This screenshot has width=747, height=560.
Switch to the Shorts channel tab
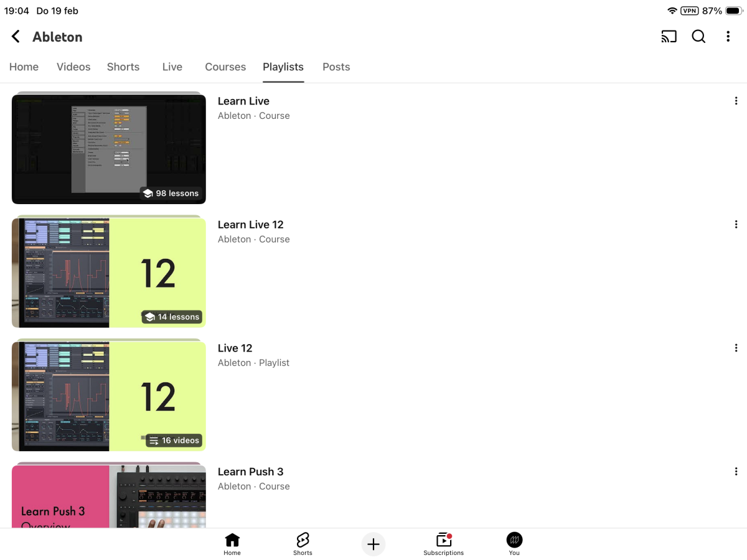[x=123, y=67]
